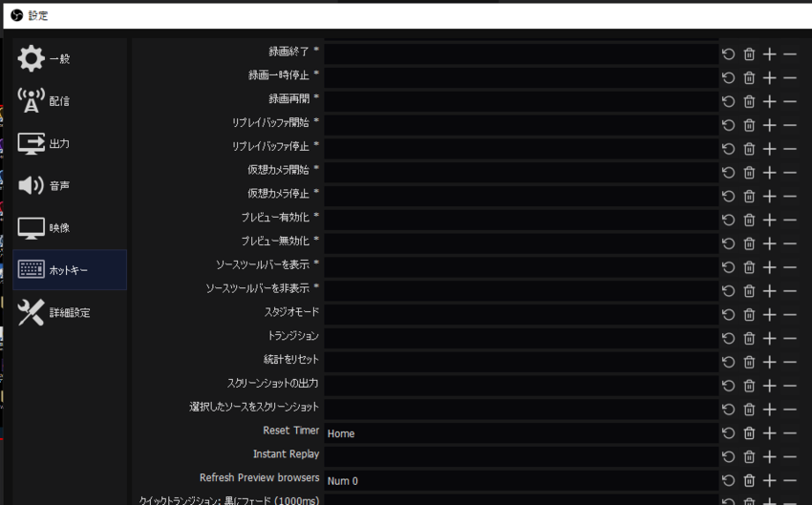This screenshot has height=505, width=812.
Task: Click the OBS logo in title bar
Action: coord(16,15)
